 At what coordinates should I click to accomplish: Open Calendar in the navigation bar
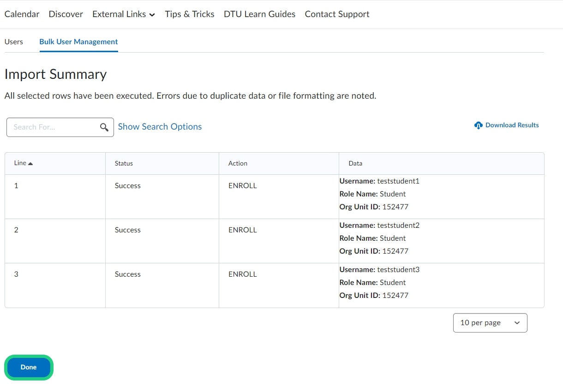point(22,14)
